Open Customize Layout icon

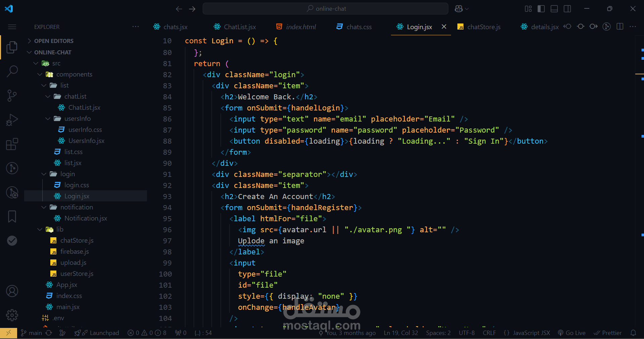click(x=528, y=9)
